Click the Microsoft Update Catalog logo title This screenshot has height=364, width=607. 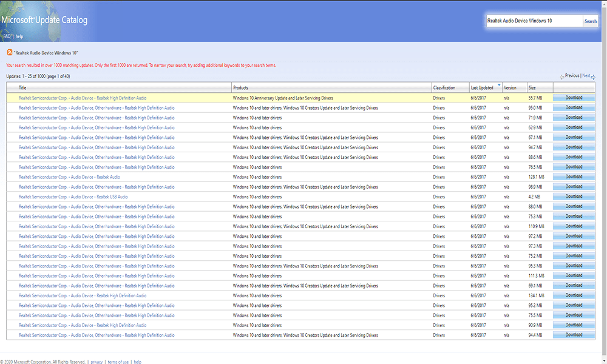tap(44, 20)
